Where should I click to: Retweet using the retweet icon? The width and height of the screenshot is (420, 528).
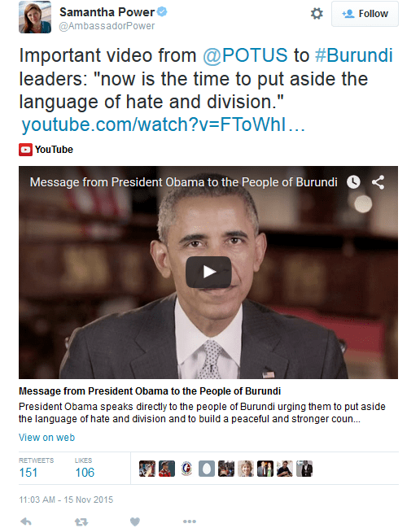click(81, 522)
